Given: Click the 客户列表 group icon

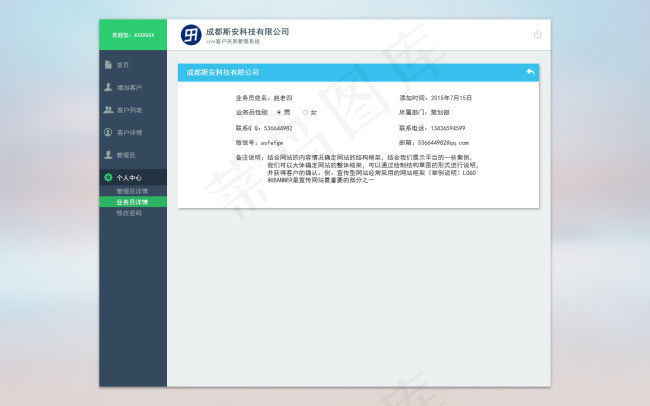Looking at the screenshot, I should [108, 109].
